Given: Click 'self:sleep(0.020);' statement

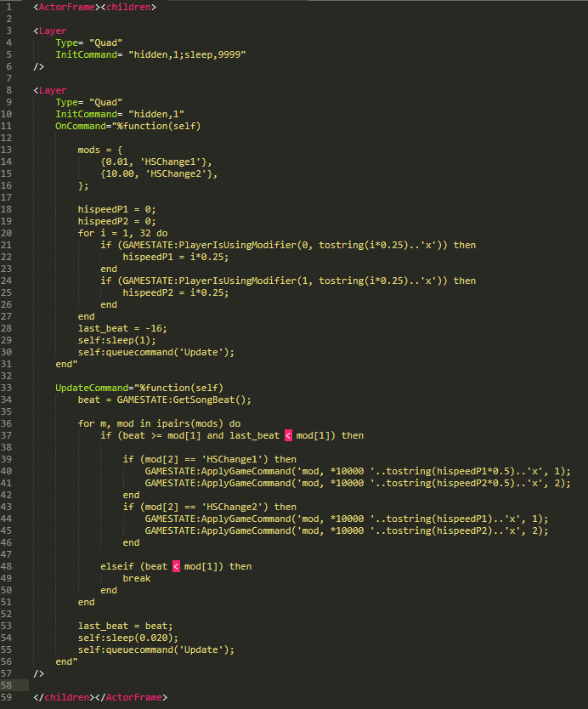Looking at the screenshot, I should pos(128,638).
